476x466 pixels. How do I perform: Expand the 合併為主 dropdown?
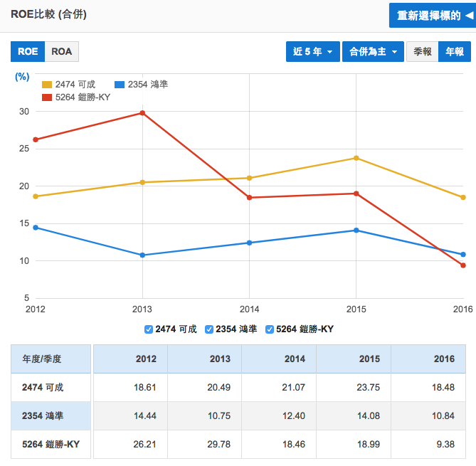372,52
